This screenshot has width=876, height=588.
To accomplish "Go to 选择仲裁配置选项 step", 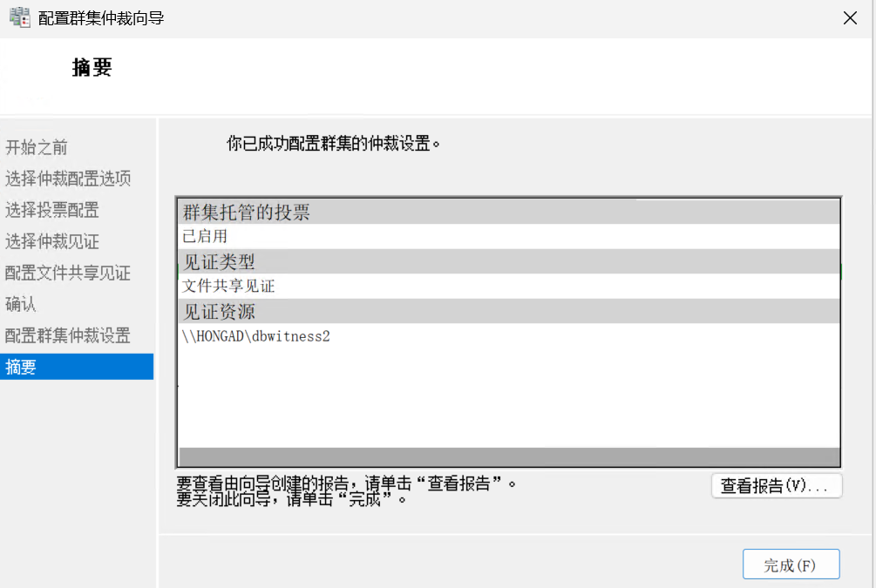I will click(68, 179).
